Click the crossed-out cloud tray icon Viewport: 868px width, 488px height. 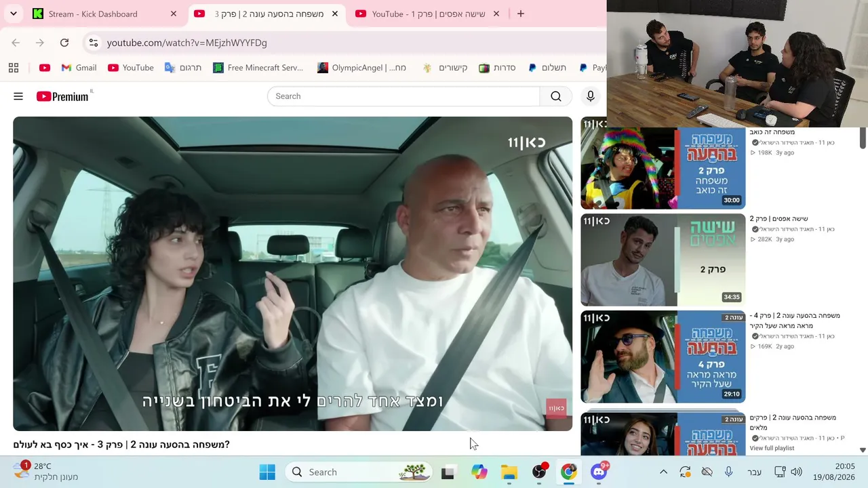(707, 472)
